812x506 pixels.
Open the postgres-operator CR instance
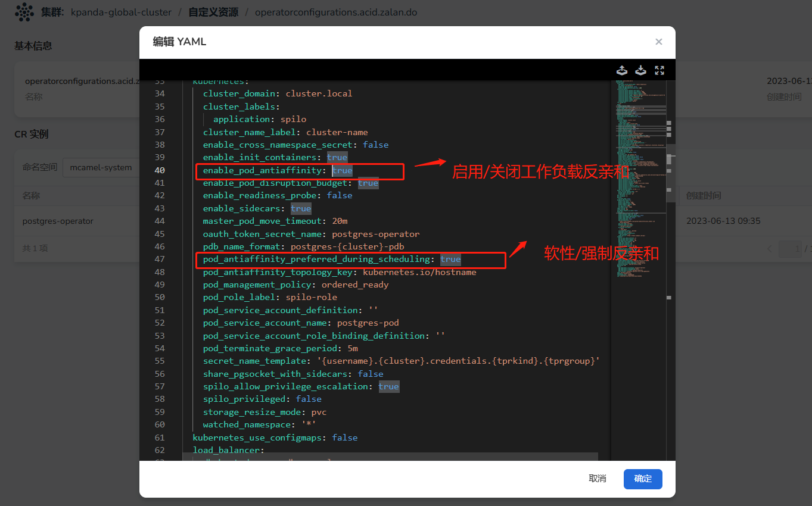(x=58, y=221)
